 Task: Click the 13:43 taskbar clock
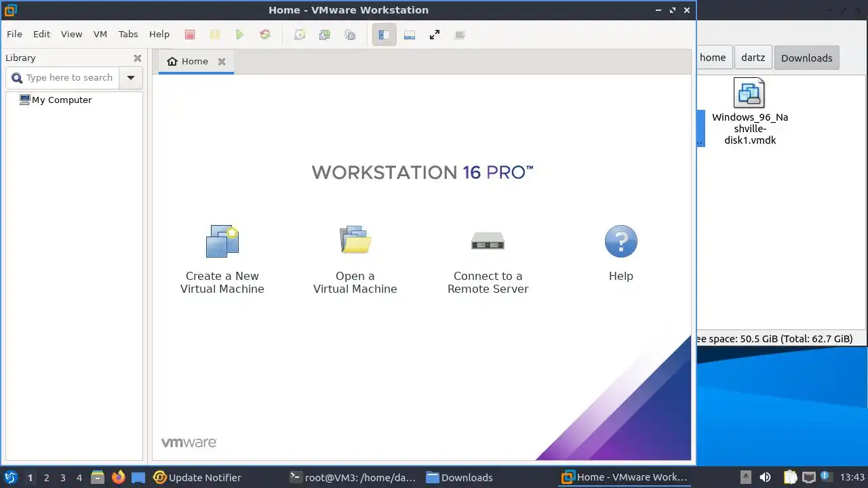(852, 477)
